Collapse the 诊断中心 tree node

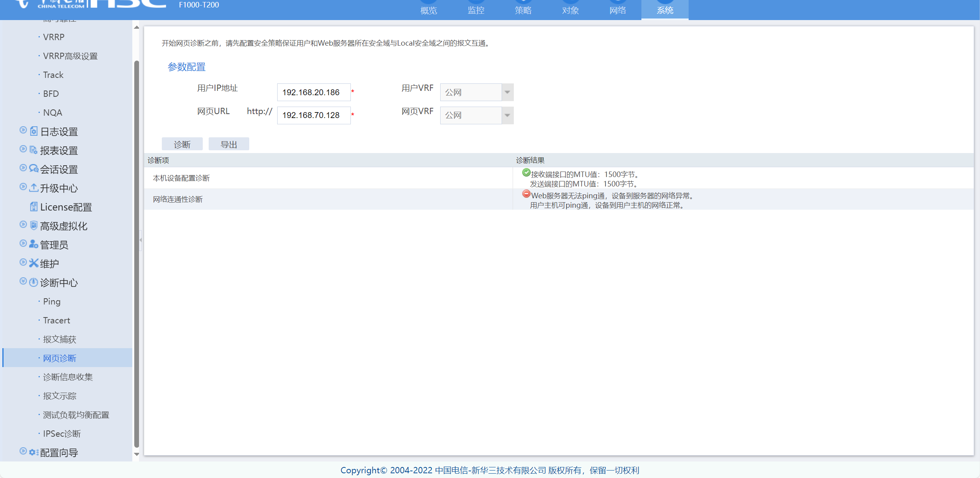tap(23, 281)
